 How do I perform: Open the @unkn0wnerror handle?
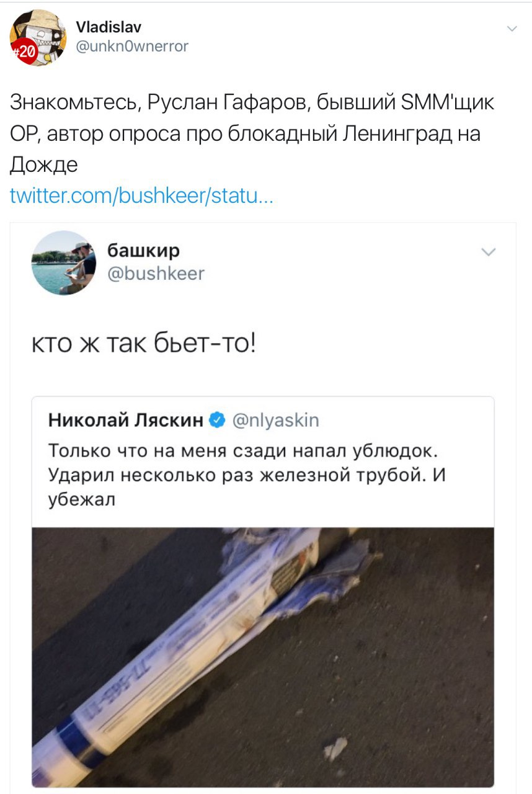tap(131, 46)
